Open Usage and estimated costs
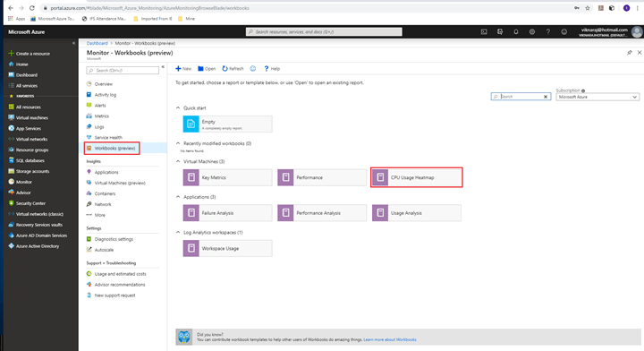 pyautogui.click(x=116, y=274)
